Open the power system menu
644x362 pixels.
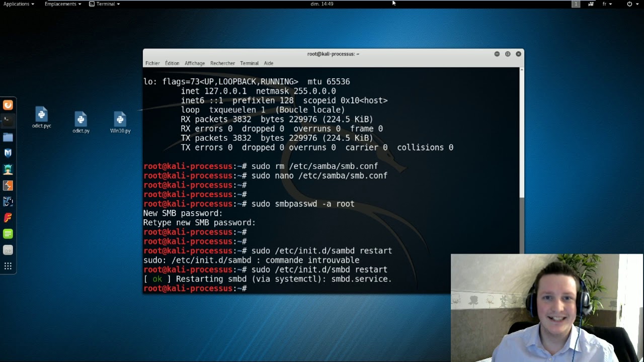(x=633, y=4)
